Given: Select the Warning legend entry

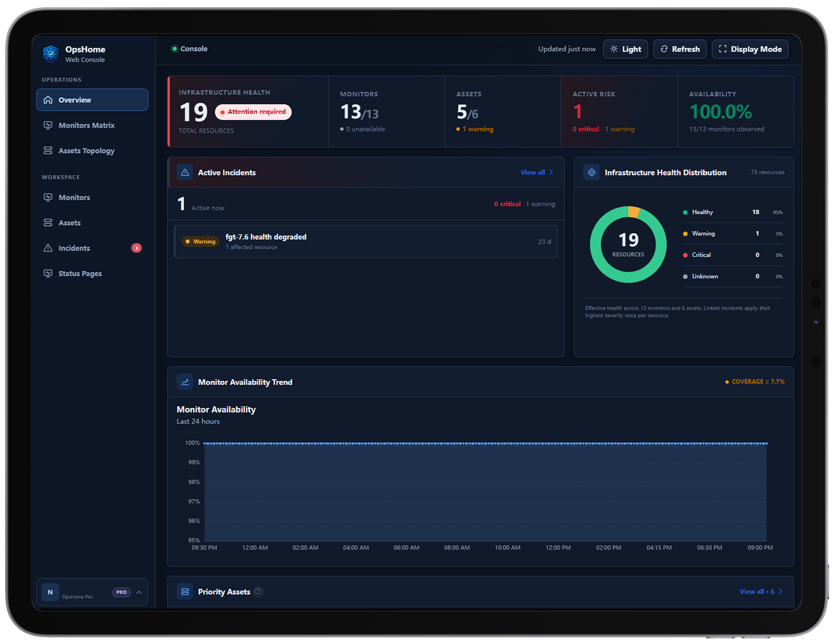Looking at the screenshot, I should coord(733,233).
